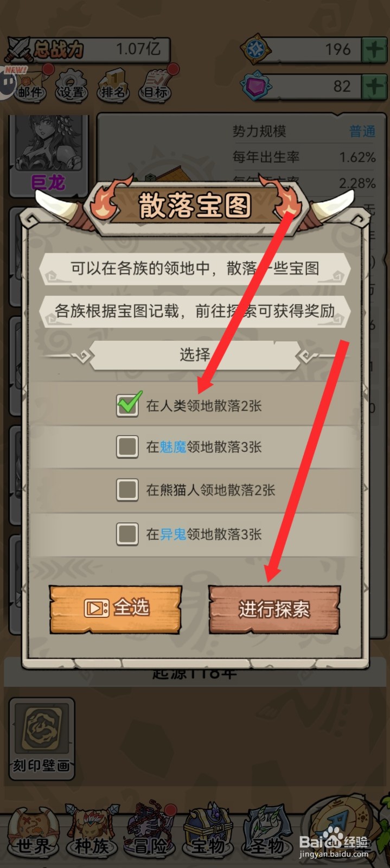Open the 排名 ranking icon

pyautogui.click(x=113, y=85)
